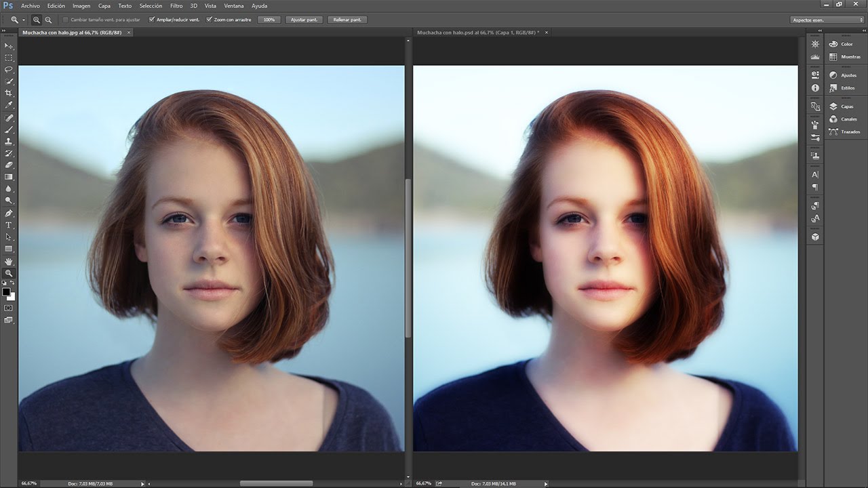The image size is (868, 488).
Task: Click the Ajustar pant. button
Action: [x=304, y=20]
